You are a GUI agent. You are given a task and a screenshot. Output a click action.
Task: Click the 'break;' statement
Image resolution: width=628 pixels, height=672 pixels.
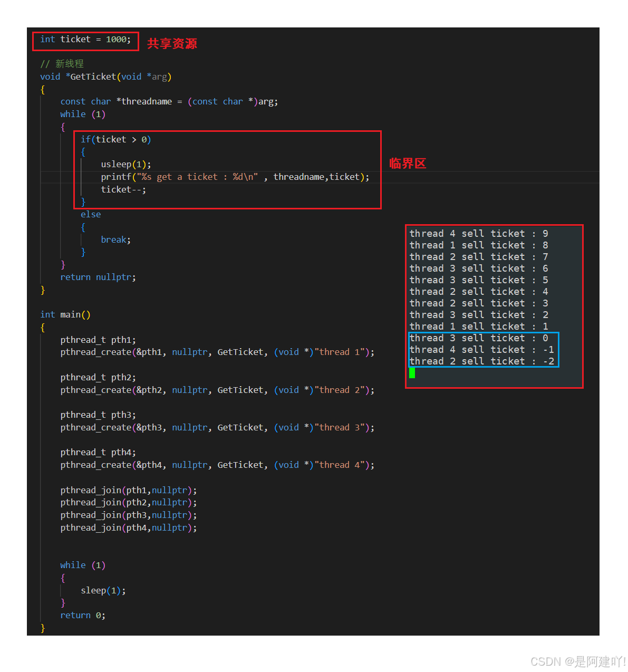click(116, 239)
